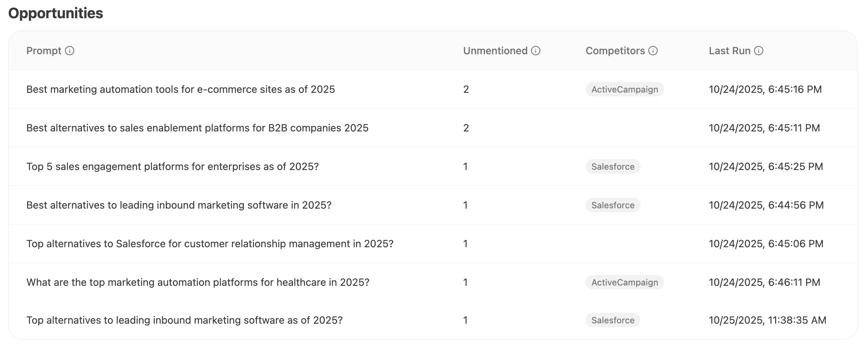This screenshot has width=868, height=351.
Task: Open the e-commerce marketing automation tools prompt
Action: (181, 89)
